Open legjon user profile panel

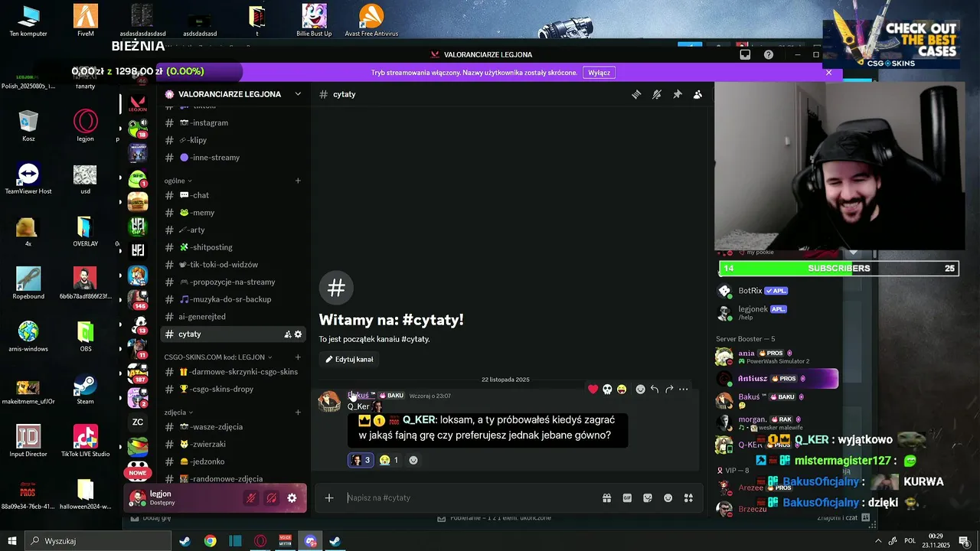pos(184,498)
